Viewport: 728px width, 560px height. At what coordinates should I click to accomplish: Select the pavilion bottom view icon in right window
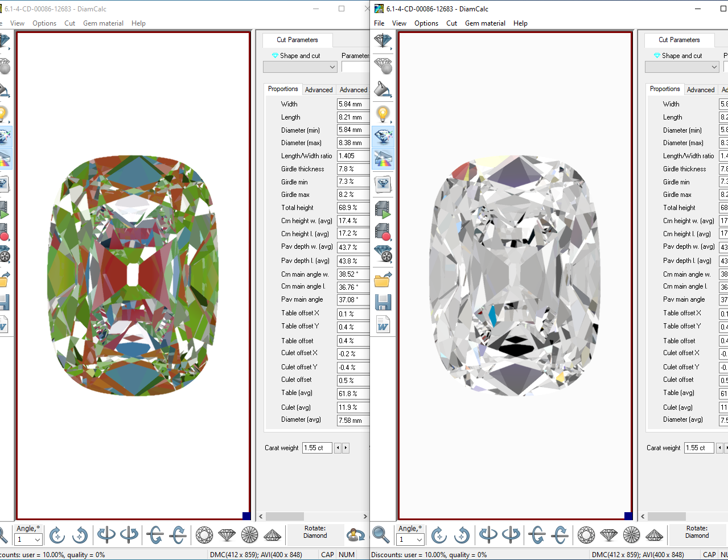point(631,535)
